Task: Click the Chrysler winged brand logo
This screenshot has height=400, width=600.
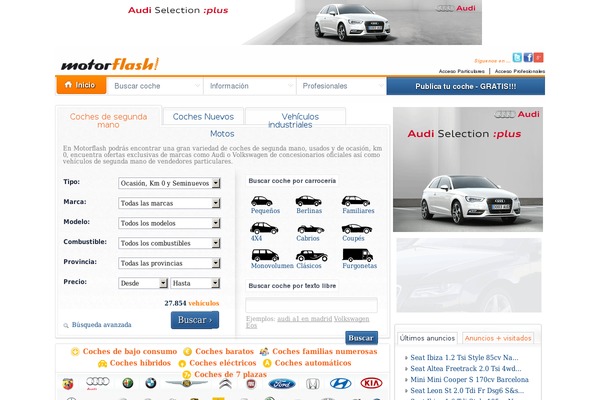Action: [186, 383]
